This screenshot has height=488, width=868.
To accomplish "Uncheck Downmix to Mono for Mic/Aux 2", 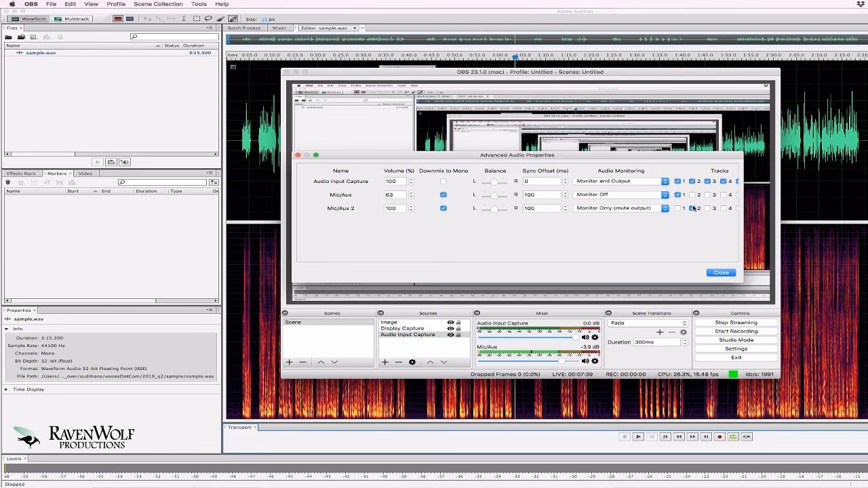I will [x=443, y=208].
